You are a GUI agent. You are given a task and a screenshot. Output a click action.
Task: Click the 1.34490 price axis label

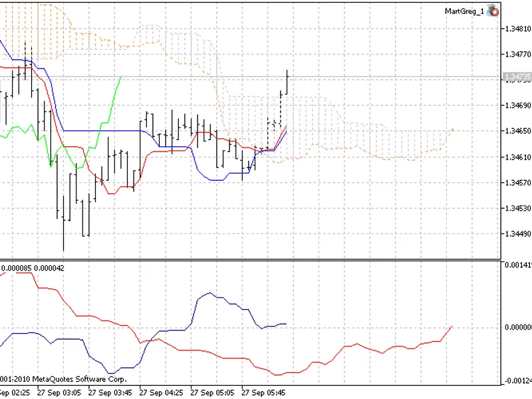tap(518, 234)
